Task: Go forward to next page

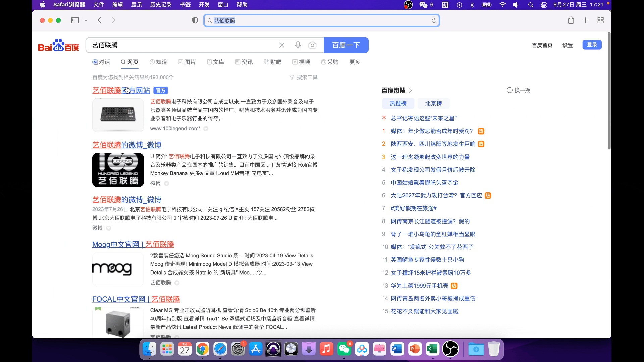Action: click(x=114, y=20)
